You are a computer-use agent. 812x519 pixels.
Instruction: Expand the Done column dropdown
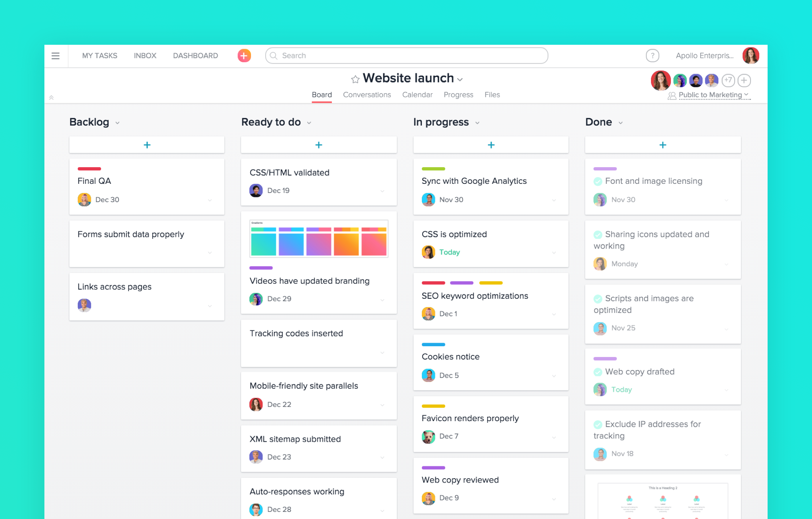point(620,122)
